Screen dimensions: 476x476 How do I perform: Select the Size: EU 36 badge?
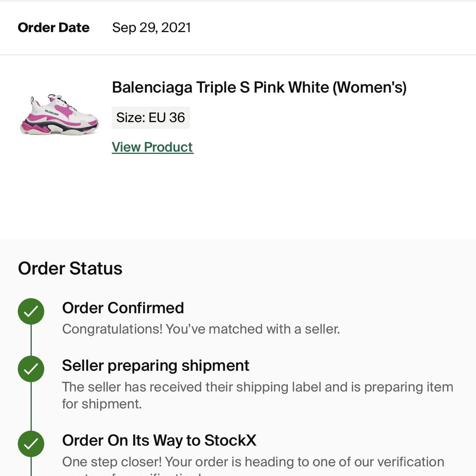[x=151, y=118]
